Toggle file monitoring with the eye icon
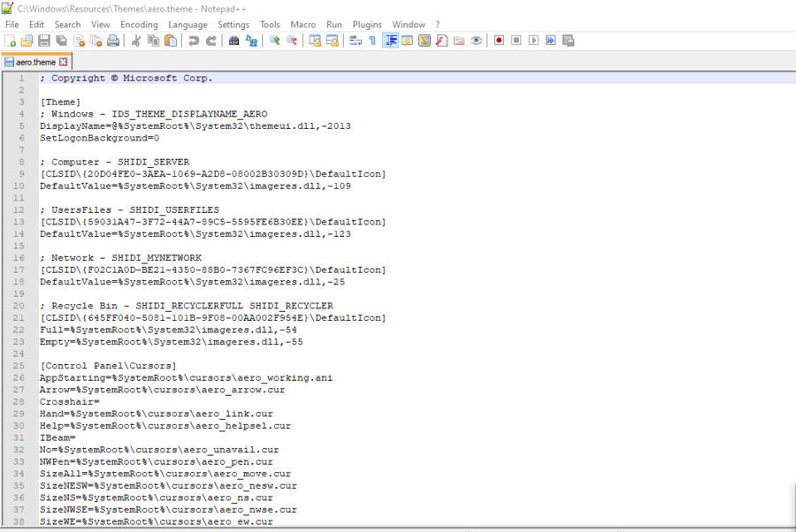 coord(476,41)
